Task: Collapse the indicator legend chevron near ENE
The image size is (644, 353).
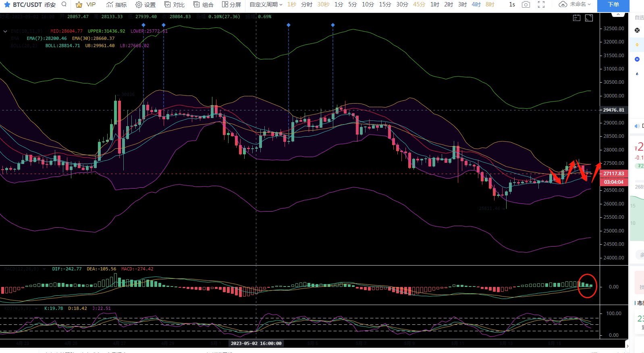Action: pyautogui.click(x=5, y=31)
